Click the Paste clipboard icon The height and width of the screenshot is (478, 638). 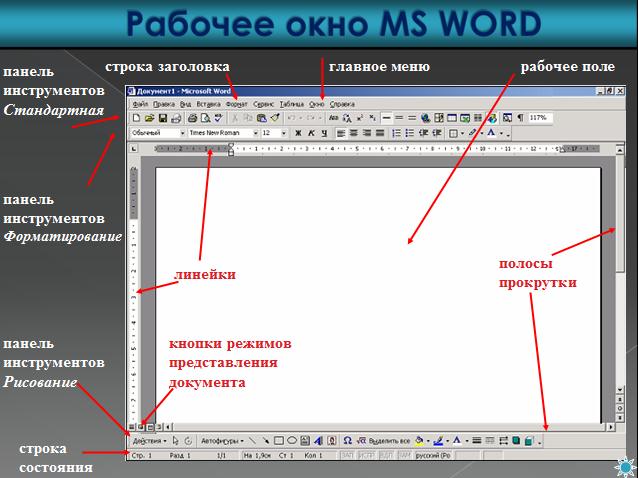(262, 118)
